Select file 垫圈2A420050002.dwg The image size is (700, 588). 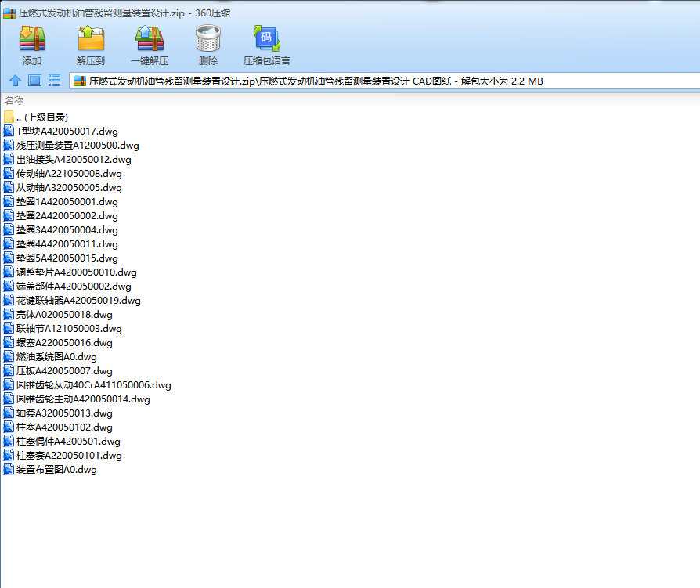coord(61,215)
